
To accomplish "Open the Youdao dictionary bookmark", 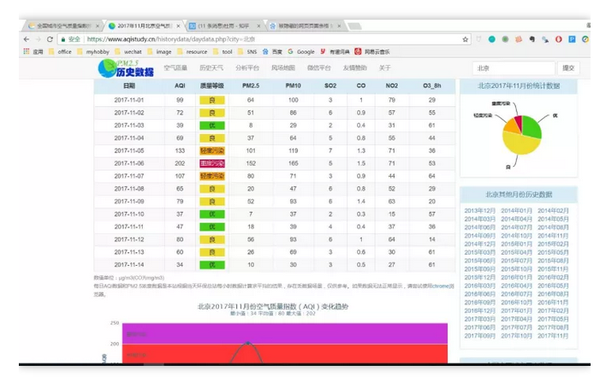I will click(x=335, y=52).
